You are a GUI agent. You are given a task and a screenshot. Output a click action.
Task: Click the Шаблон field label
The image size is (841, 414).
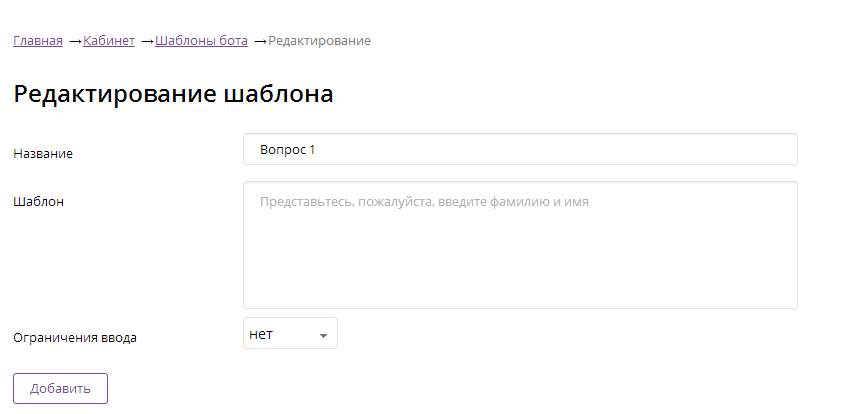pos(39,202)
